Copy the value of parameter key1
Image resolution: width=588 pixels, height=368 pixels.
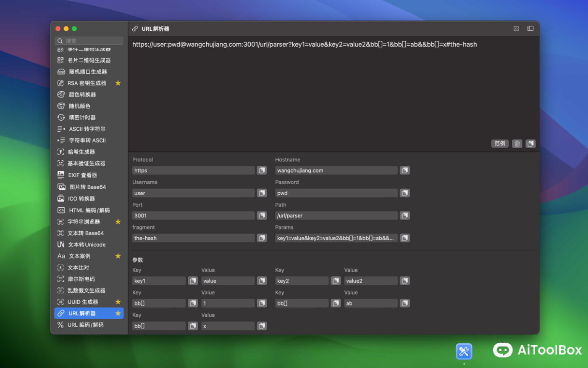[x=262, y=281]
